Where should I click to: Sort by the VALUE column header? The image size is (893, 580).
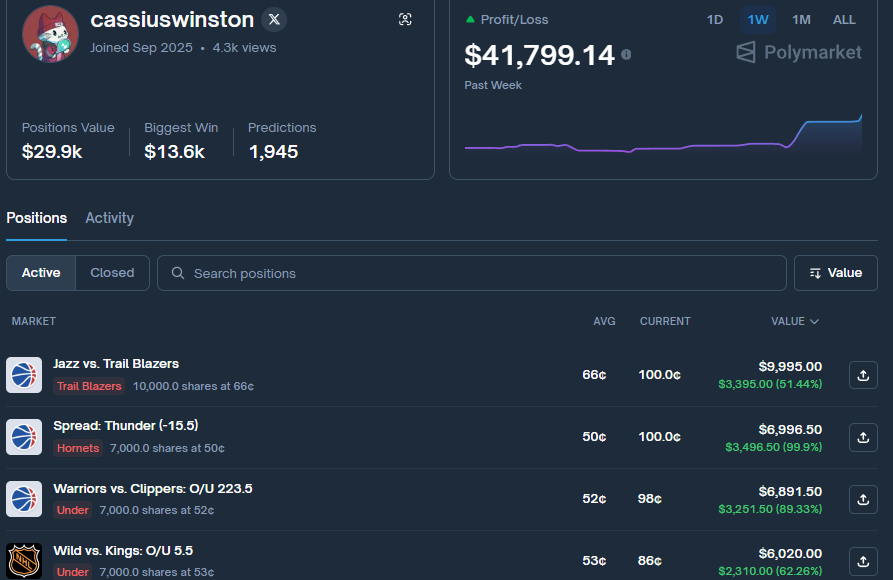tap(794, 321)
